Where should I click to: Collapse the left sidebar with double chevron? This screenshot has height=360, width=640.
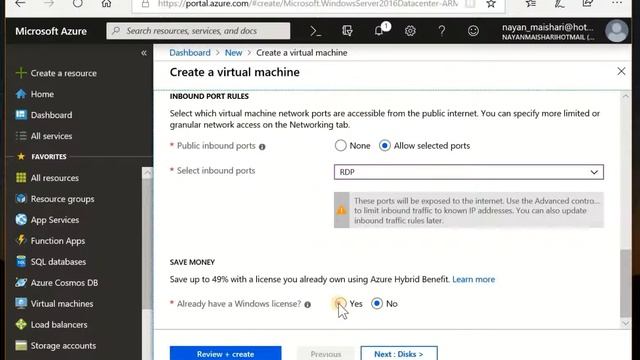144,53
